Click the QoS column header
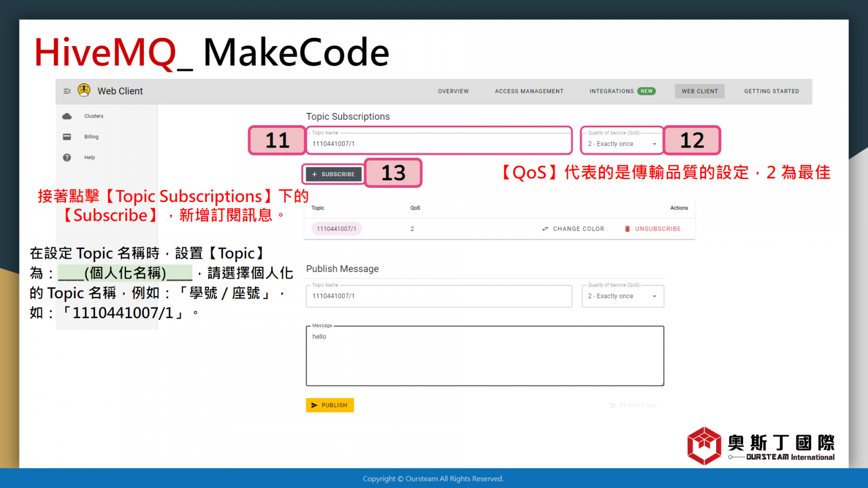This screenshot has width=868, height=488. point(415,208)
